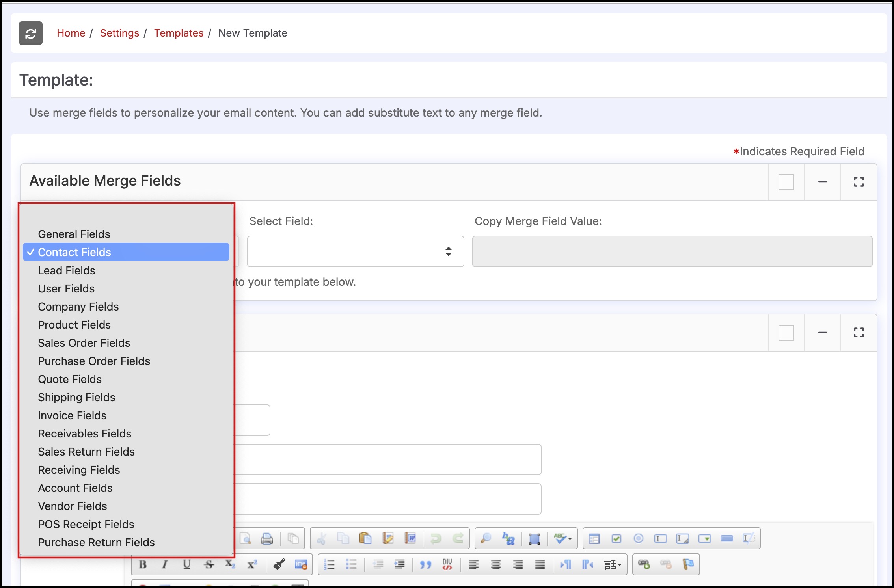Insert a block quote
This screenshot has height=588, width=894.
point(425,564)
